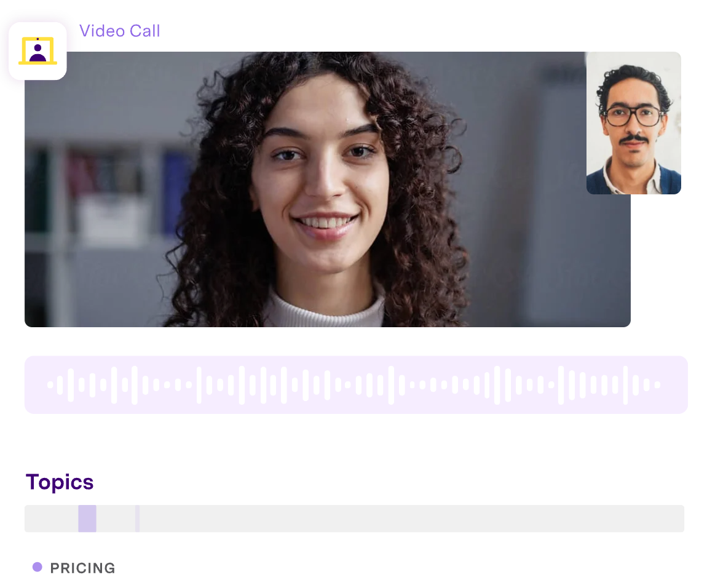Expand the Topics section

pos(60,482)
